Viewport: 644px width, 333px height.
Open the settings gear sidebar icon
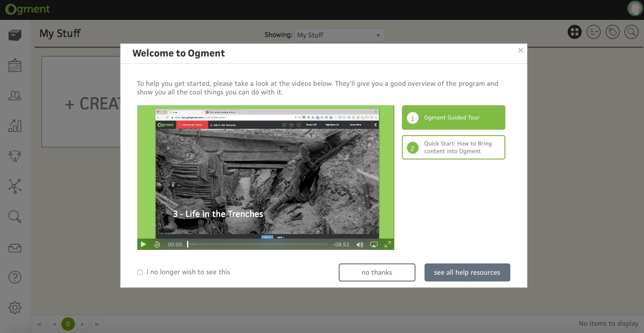pyautogui.click(x=15, y=308)
